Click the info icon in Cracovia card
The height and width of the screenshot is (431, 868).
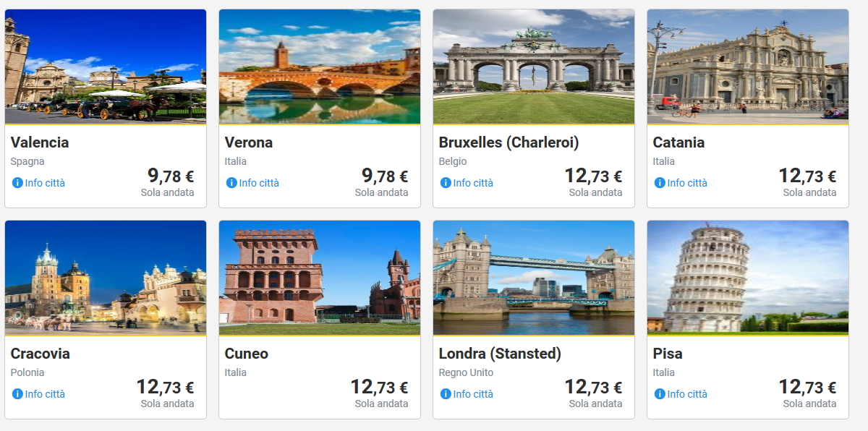point(17,394)
